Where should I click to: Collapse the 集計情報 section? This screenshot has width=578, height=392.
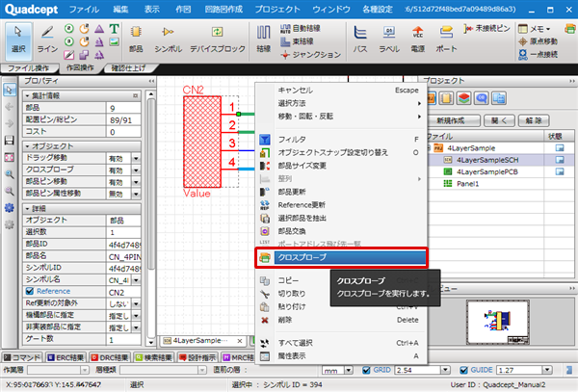pos(27,95)
